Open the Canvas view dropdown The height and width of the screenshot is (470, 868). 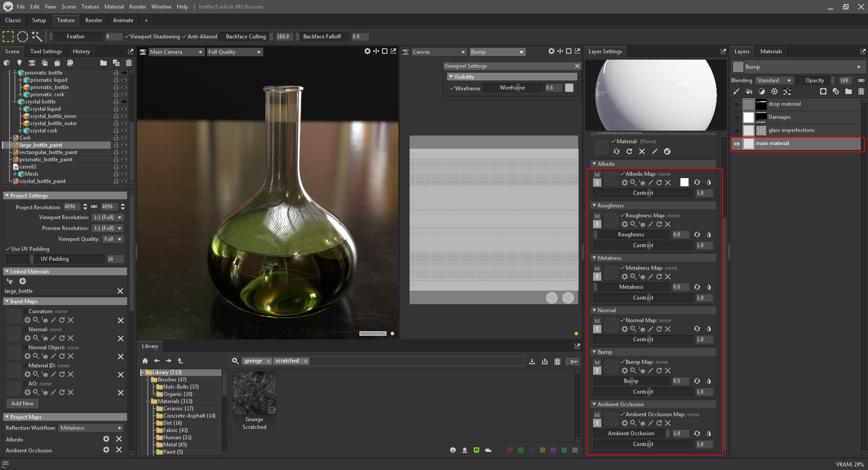[439, 52]
